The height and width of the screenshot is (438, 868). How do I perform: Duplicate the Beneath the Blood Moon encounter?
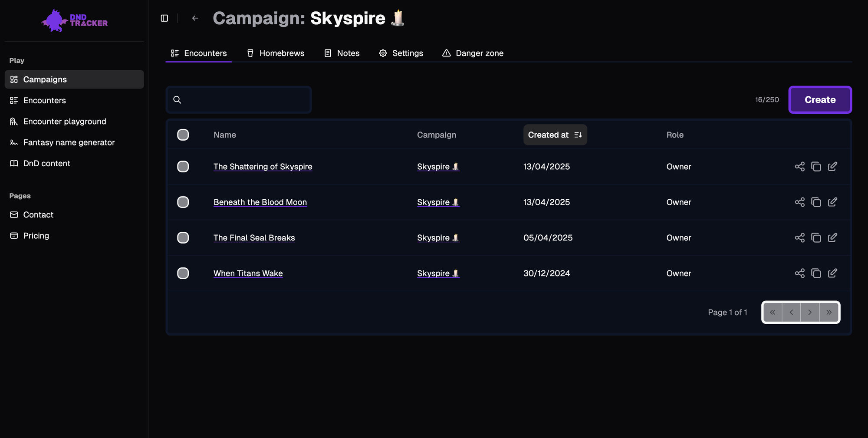click(816, 202)
